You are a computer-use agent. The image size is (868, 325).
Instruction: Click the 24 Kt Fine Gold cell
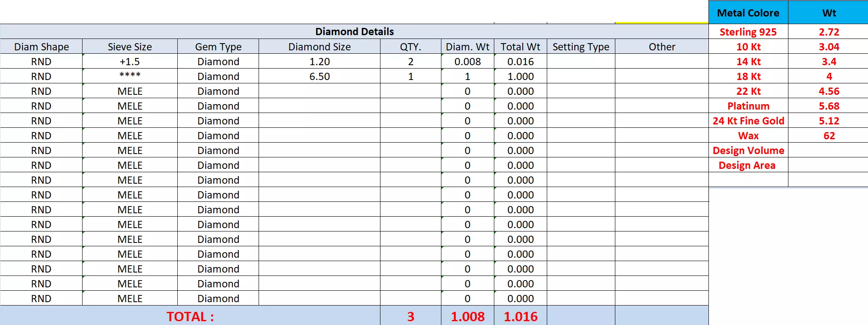(748, 121)
